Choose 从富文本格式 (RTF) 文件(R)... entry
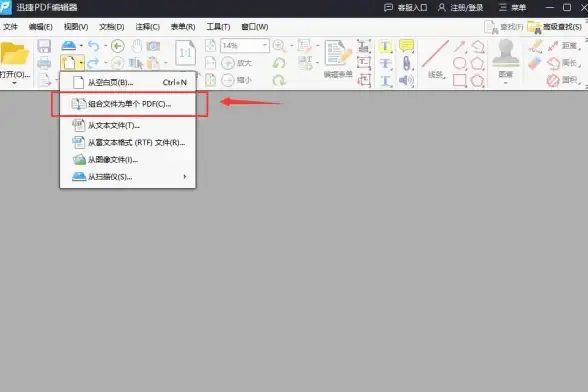The width and height of the screenshot is (588, 392). point(128,143)
